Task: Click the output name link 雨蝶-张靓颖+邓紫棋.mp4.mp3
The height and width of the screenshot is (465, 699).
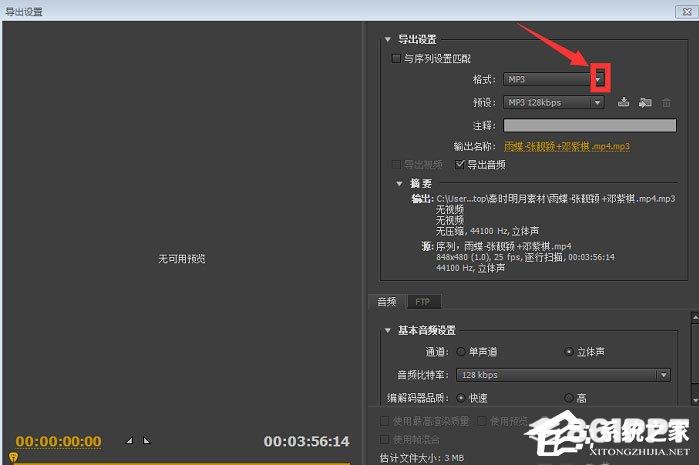Action: tap(567, 146)
